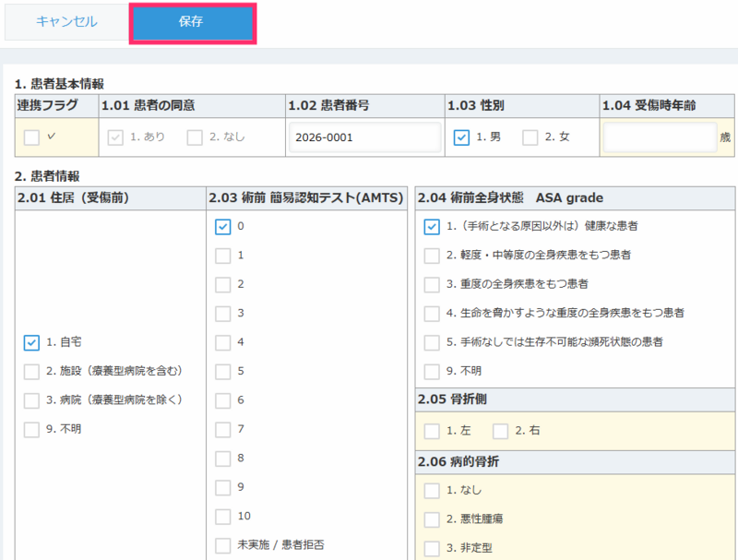Select 2. 軽度・中等度の全身疾患をもつ患者

pyautogui.click(x=432, y=256)
